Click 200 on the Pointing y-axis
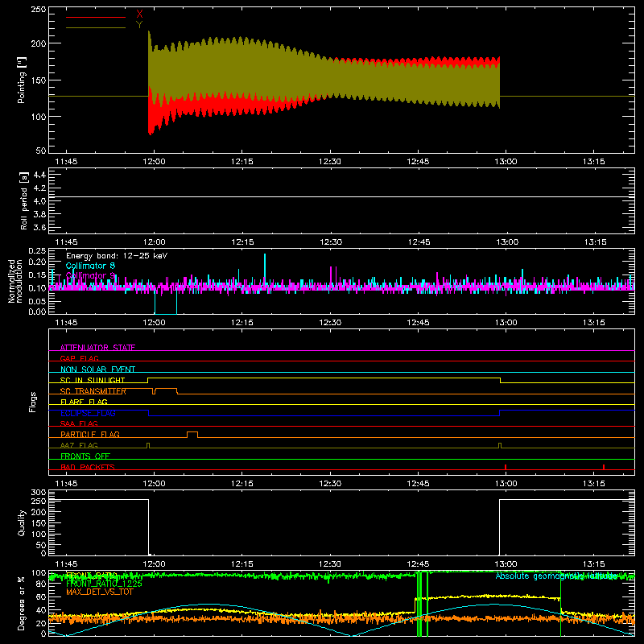This screenshot has height=644, width=644. pos(39,43)
